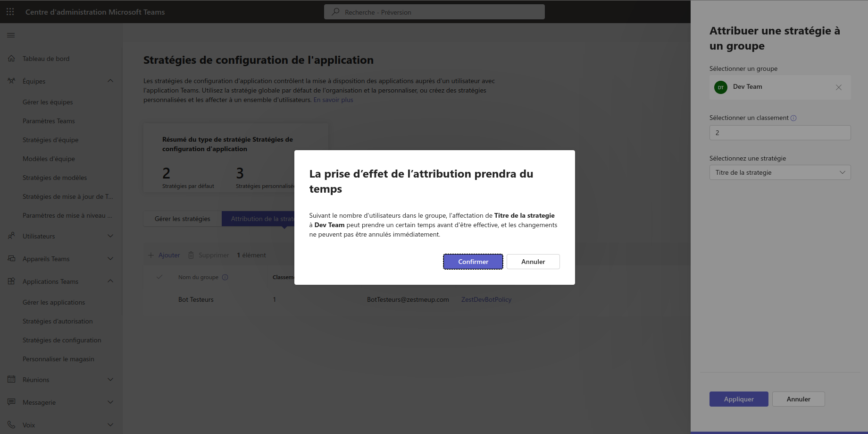The height and width of the screenshot is (434, 868).
Task: Click the info icon beside Sélectionner un classement
Action: [x=793, y=118]
